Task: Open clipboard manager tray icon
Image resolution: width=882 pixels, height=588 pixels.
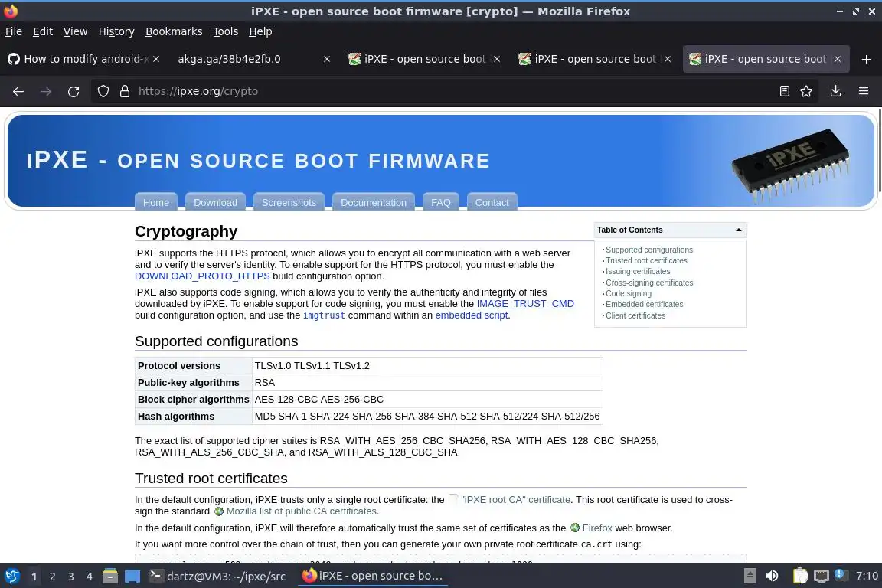Action: click(800, 576)
